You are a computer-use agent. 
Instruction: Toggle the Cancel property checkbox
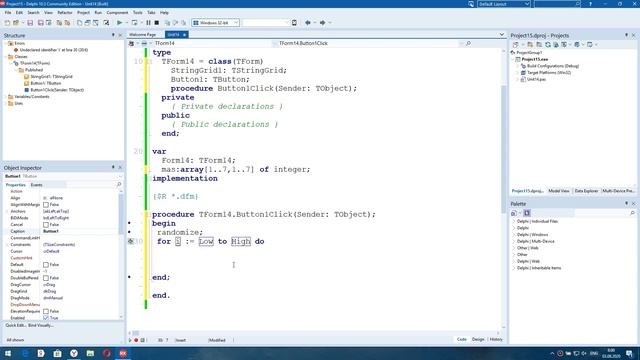[x=46, y=225]
